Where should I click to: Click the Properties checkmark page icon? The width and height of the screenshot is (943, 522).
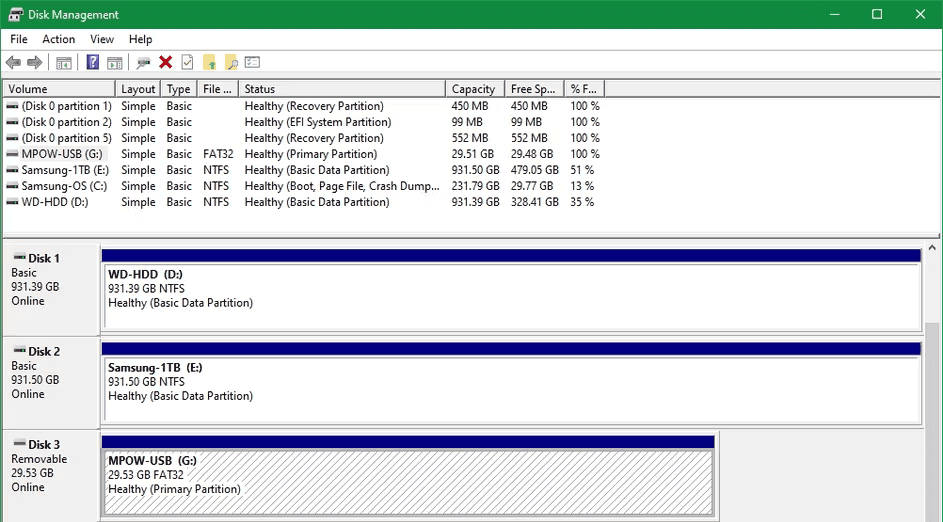click(187, 63)
